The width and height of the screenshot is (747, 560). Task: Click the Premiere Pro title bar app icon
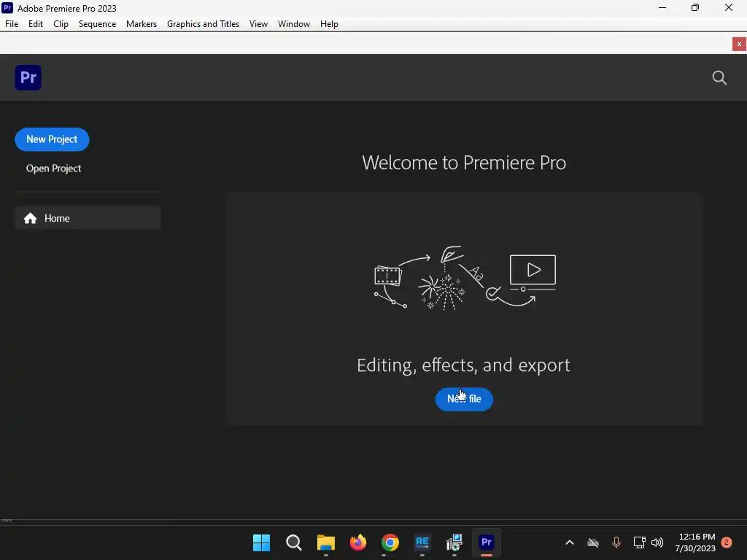click(7, 7)
